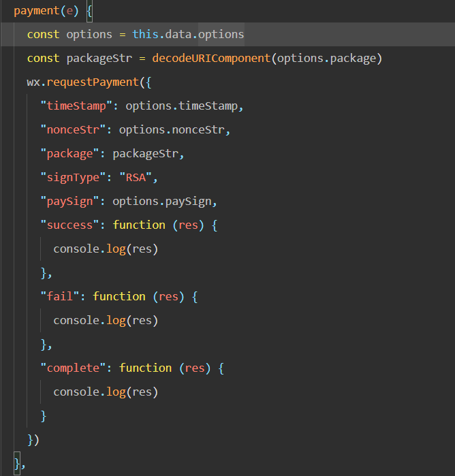Click the "success" callback key

click(69, 225)
